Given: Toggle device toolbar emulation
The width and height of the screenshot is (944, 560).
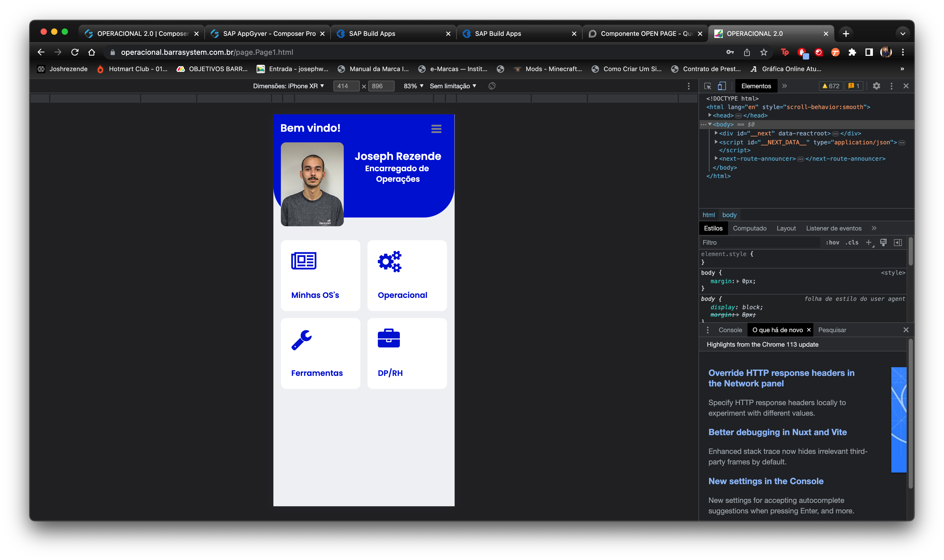Looking at the screenshot, I should click(722, 86).
